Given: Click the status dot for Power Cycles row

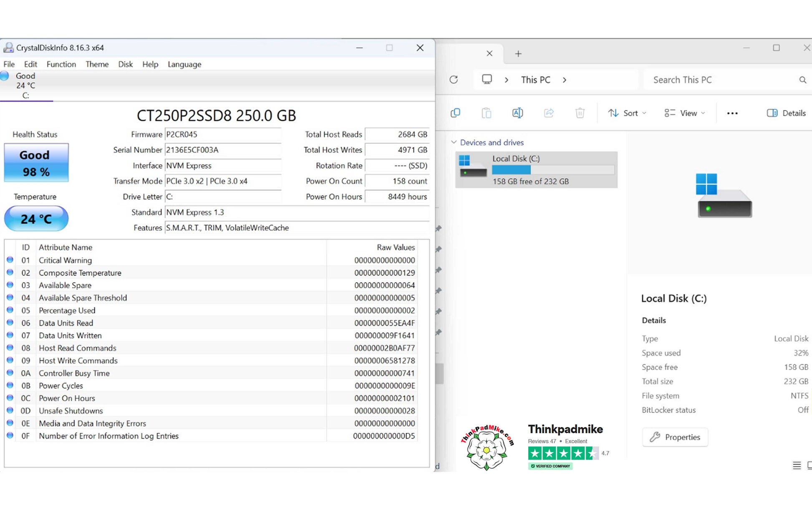Looking at the screenshot, I should pos(10,385).
